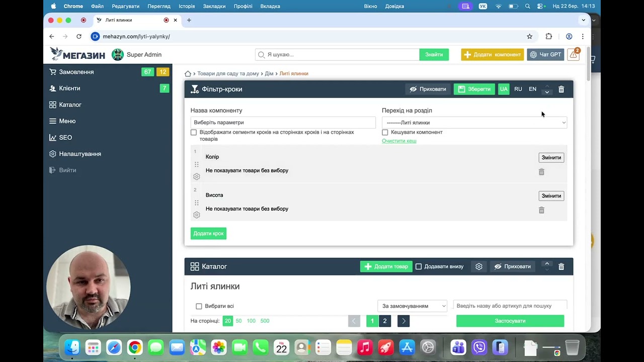Delete the Колір step with trash icon

pyautogui.click(x=541, y=172)
